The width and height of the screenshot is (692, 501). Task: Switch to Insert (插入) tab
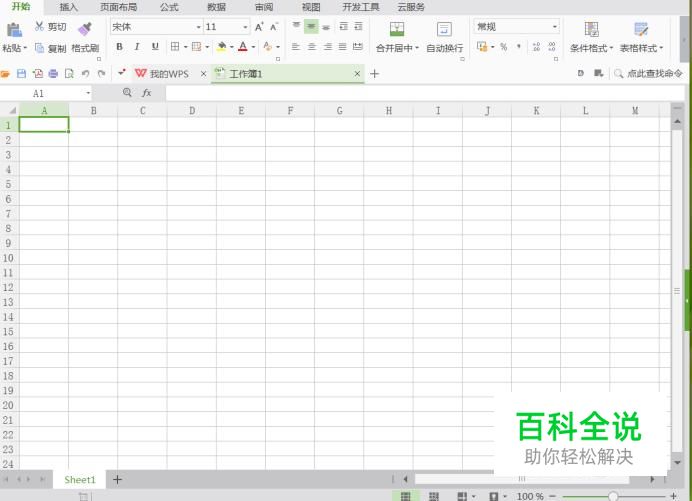[x=68, y=7]
